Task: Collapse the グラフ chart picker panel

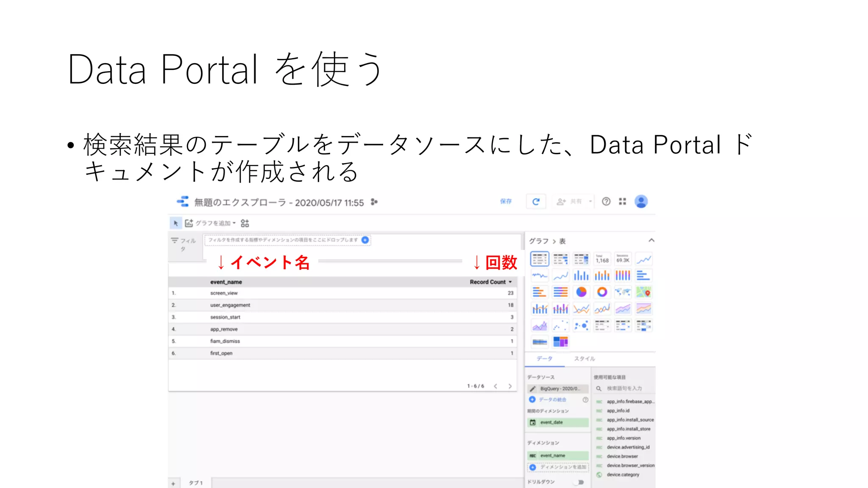Action: pyautogui.click(x=651, y=240)
